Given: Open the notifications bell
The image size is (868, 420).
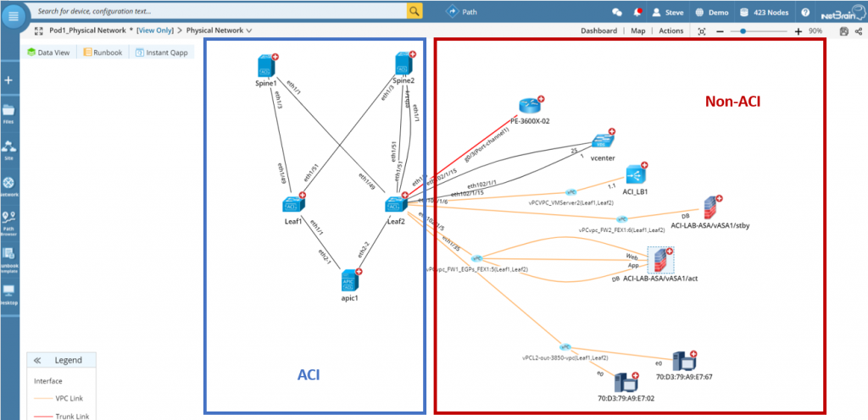Looking at the screenshot, I should pyautogui.click(x=638, y=12).
